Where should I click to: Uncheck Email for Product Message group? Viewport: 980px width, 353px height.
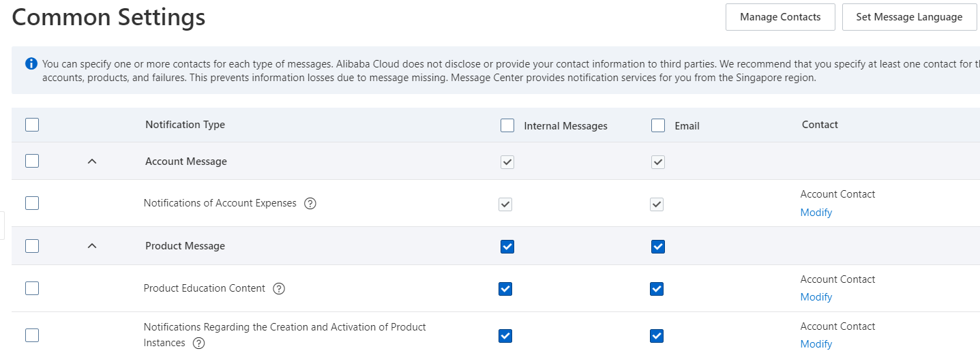pyautogui.click(x=658, y=247)
